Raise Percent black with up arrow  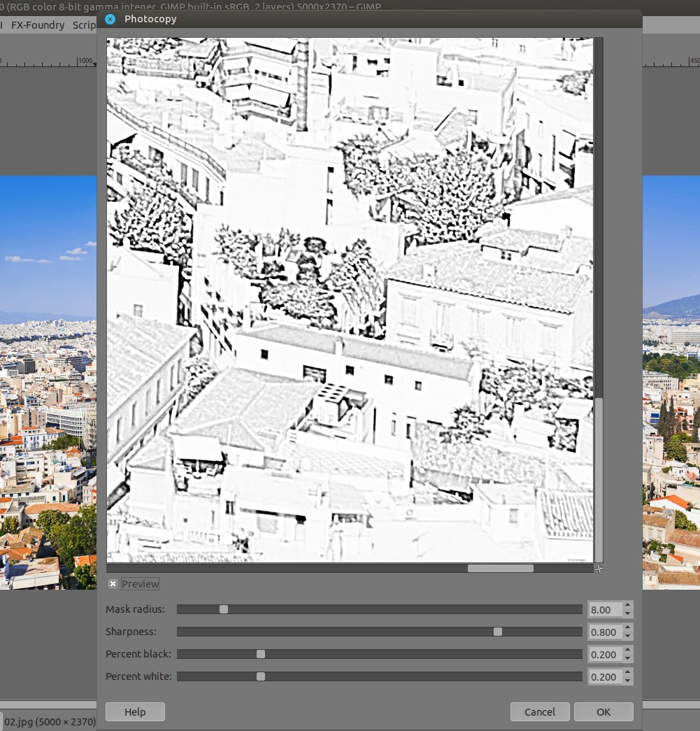627,651
